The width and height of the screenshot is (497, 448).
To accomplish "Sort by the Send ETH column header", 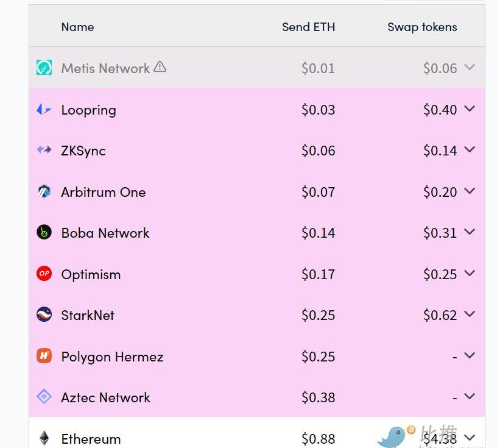I will [x=308, y=27].
